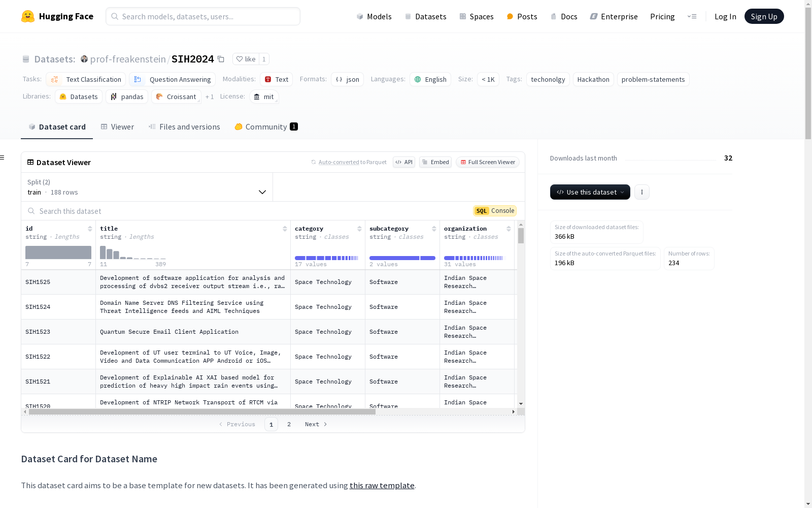Open the API button in Dataset Viewer

404,162
